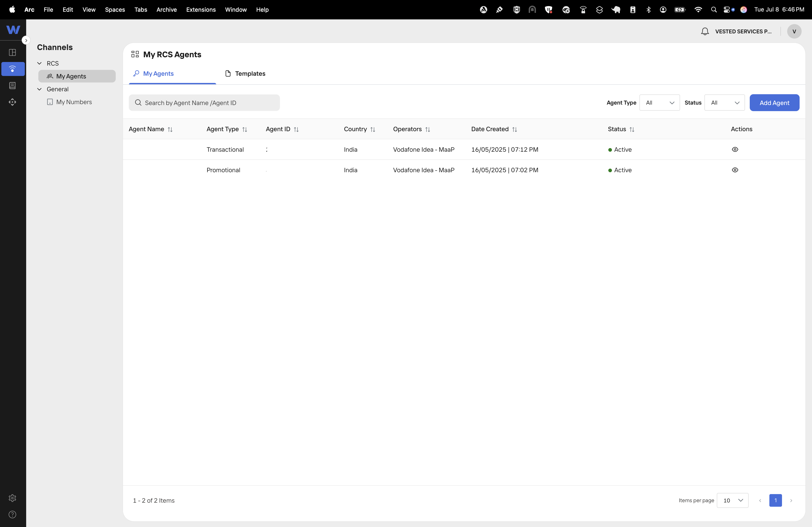Open My Numbers in the sidebar

coord(74,102)
